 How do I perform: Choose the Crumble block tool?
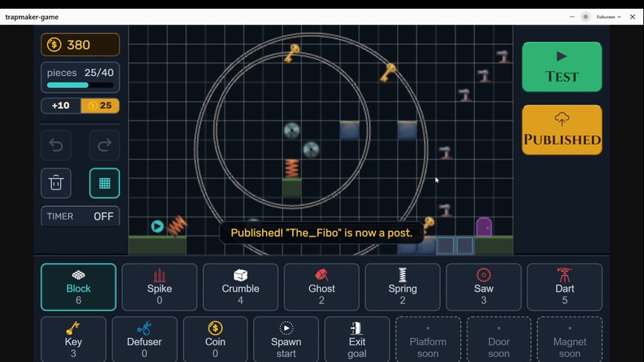(241, 287)
